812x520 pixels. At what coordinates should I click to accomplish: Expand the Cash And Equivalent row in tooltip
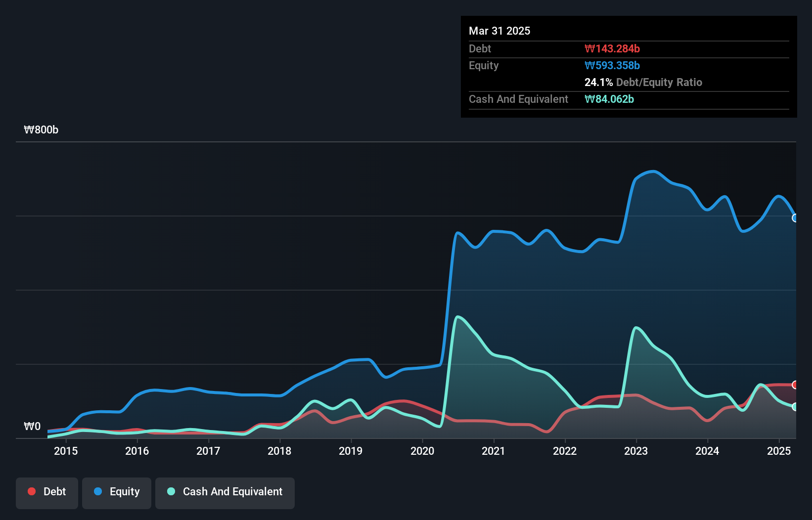tap(518, 99)
